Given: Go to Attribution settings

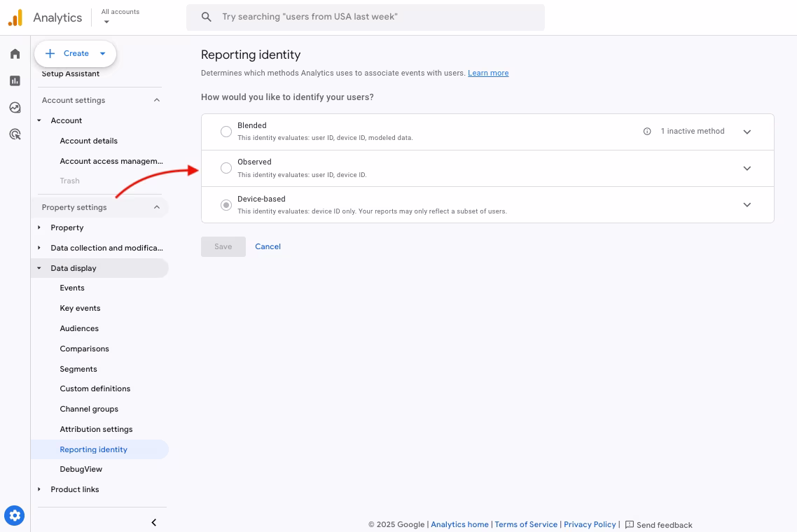Looking at the screenshot, I should click(96, 429).
